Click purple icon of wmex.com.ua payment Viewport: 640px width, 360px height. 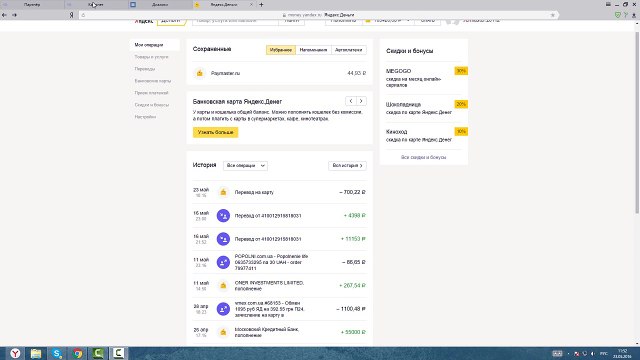pos(223,309)
